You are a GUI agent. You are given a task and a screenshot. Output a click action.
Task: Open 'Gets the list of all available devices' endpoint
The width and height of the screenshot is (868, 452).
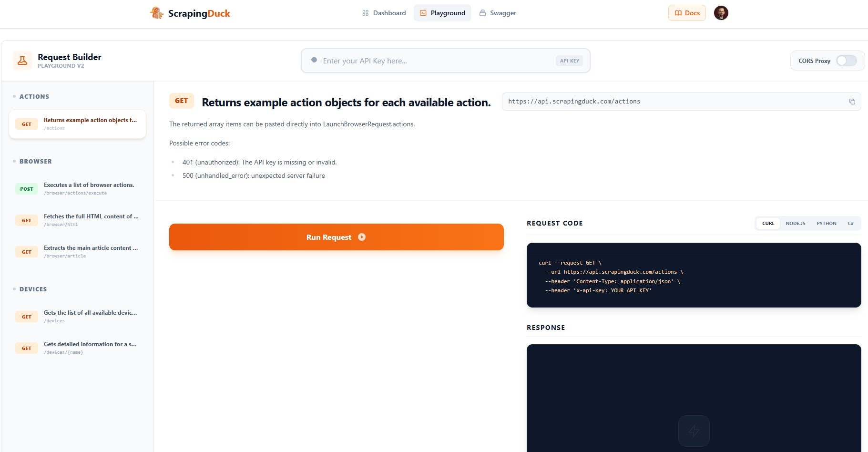click(77, 317)
